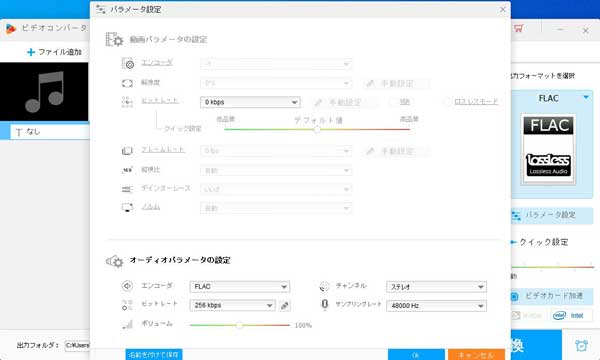Click the frame rate icon
The height and width of the screenshot is (360, 600).
click(x=127, y=151)
